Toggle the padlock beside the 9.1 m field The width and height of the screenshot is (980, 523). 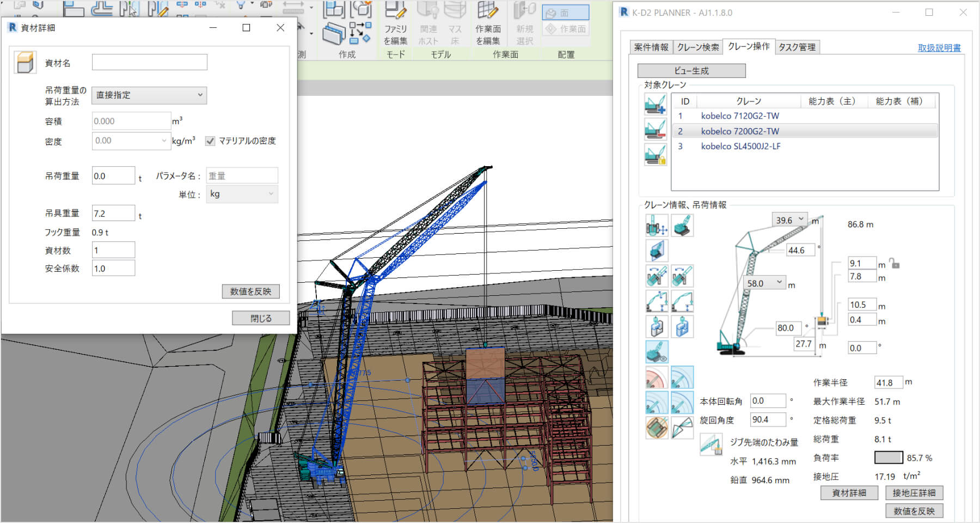pyautogui.click(x=895, y=264)
